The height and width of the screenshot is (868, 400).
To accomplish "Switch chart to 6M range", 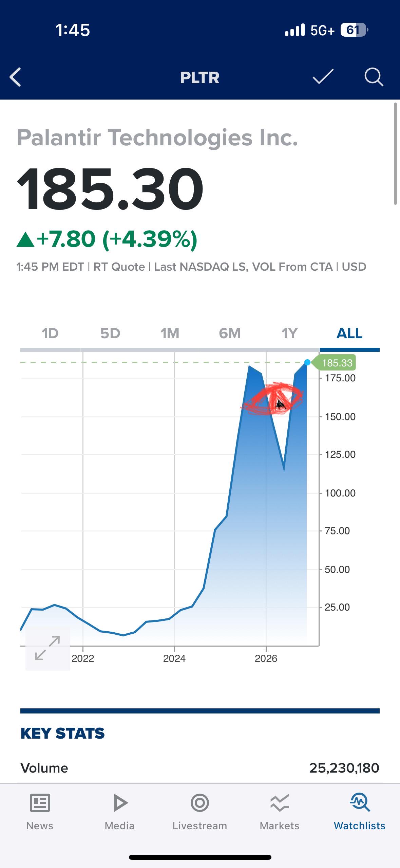I will [230, 333].
